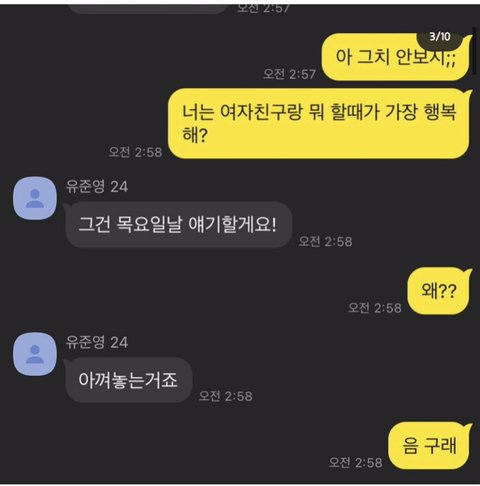
Task: Open profile avatar above '그건 목요일날 얘기할게요!' message
Action: point(35,198)
